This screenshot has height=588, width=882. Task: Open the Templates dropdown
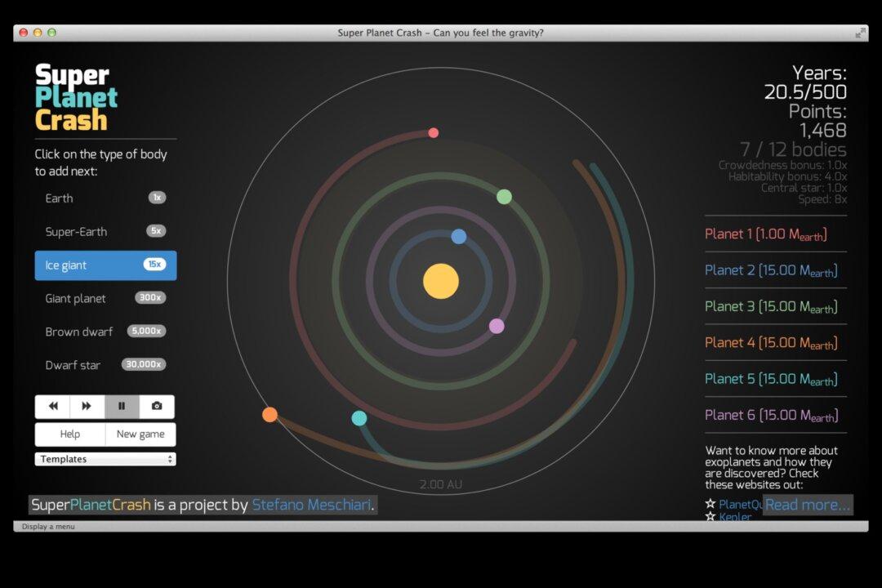click(105, 458)
